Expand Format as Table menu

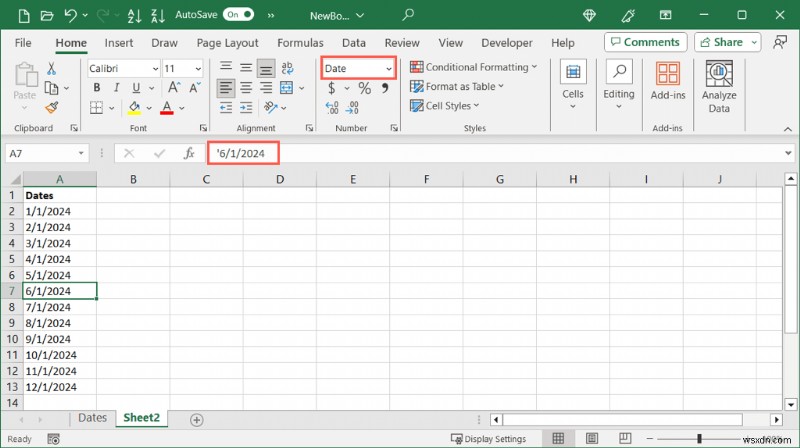(457, 87)
